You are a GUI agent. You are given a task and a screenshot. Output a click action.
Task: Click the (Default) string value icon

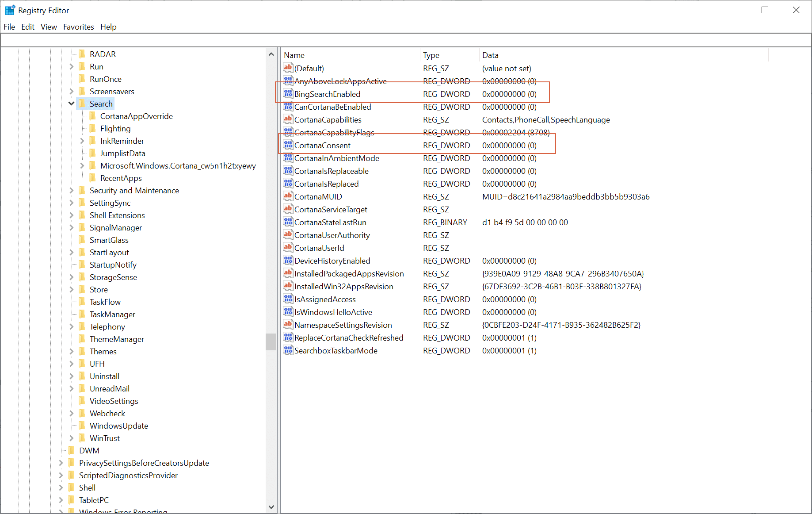[288, 68]
